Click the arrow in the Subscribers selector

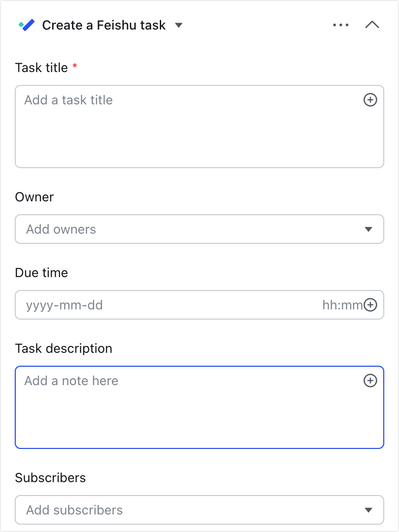coord(369,510)
